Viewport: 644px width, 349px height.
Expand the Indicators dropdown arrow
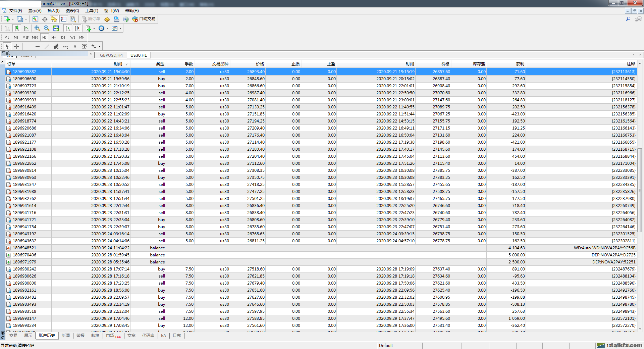point(94,29)
